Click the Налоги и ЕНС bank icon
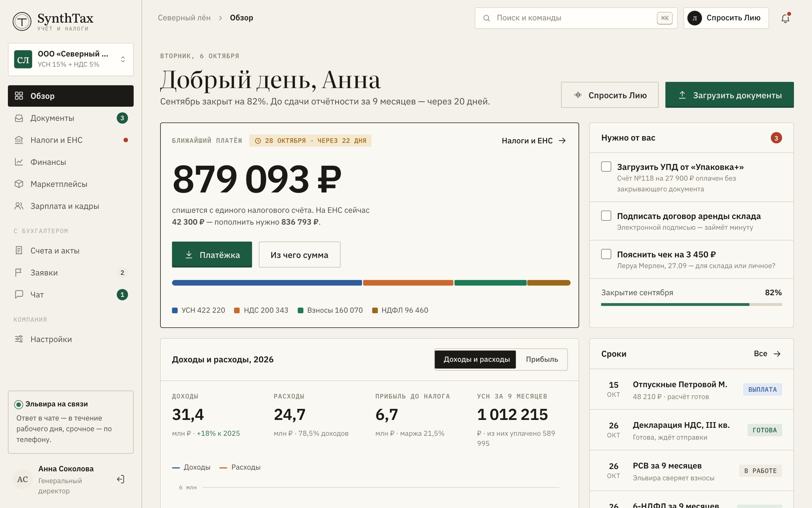Viewport: 812px width, 508px height. tap(19, 140)
